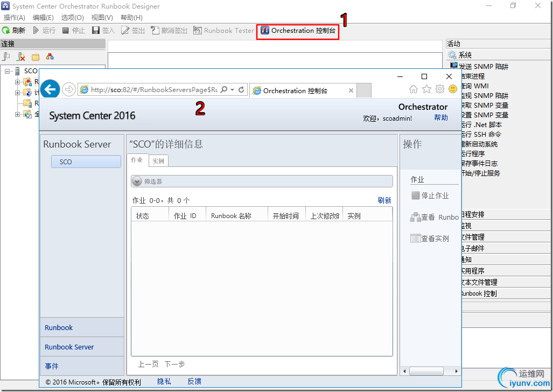Click 停止作业 in the 操作 pane

430,195
